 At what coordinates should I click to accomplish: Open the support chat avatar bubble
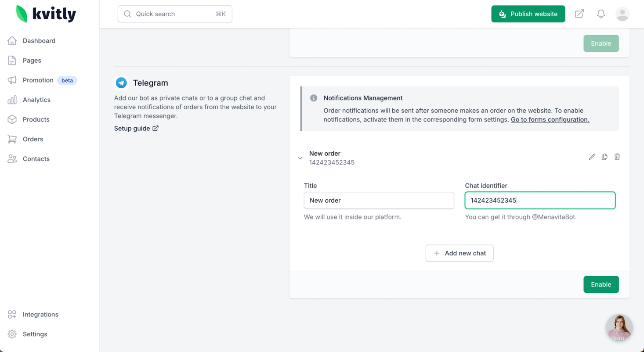(619, 327)
